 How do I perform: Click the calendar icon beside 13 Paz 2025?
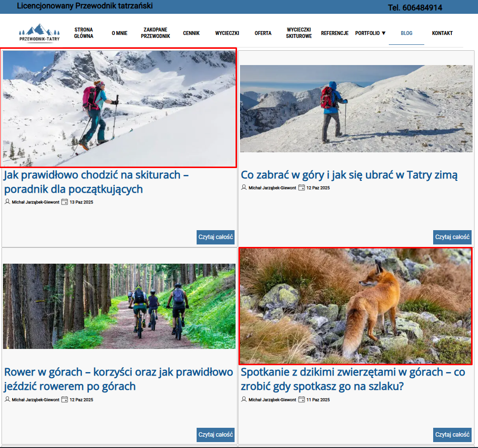[x=65, y=202]
